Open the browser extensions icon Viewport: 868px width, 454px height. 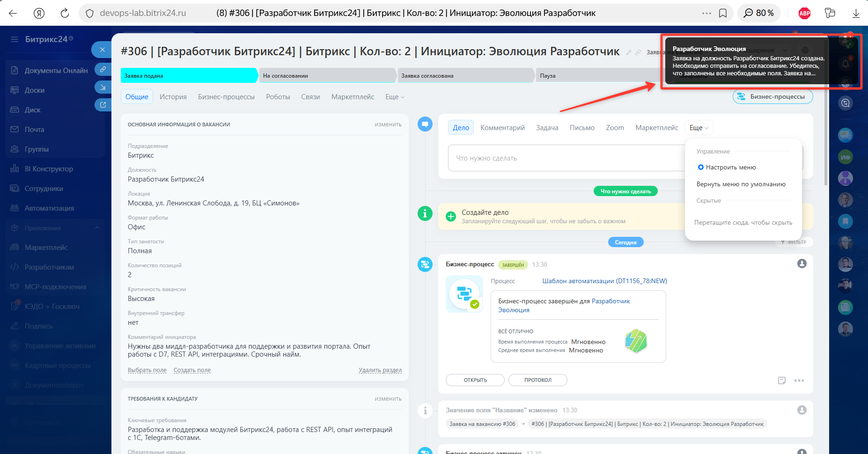pos(830,13)
